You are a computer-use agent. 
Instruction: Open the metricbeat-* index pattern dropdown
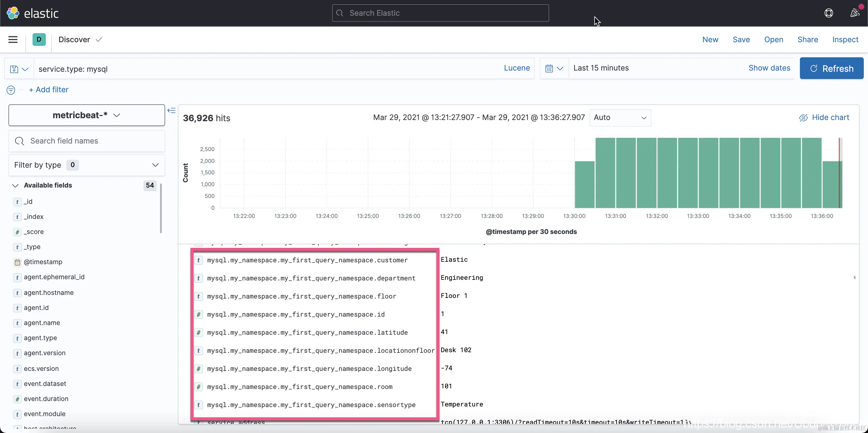point(86,115)
